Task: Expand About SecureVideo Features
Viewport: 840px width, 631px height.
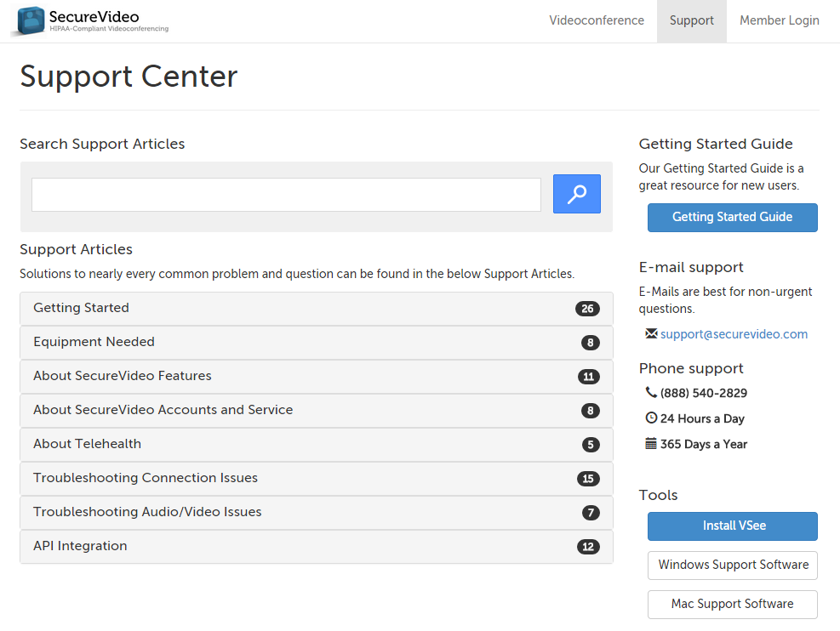Action: pos(316,376)
